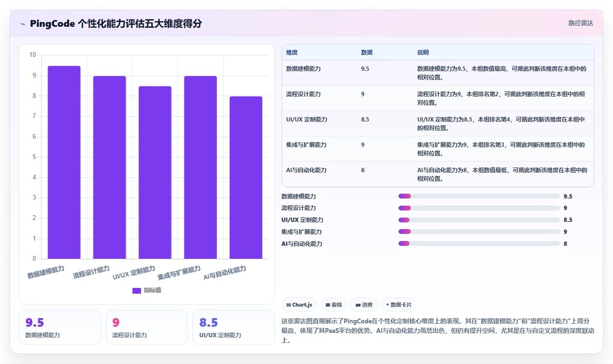Click the description paragraph below the tag chips

[438, 331]
